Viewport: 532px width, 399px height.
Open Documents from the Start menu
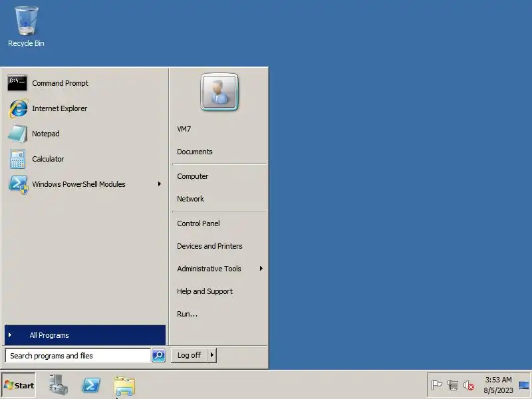coord(195,152)
